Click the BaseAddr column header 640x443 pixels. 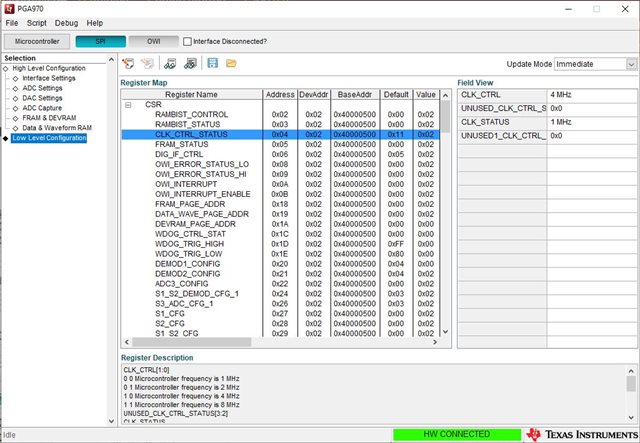(x=355, y=95)
